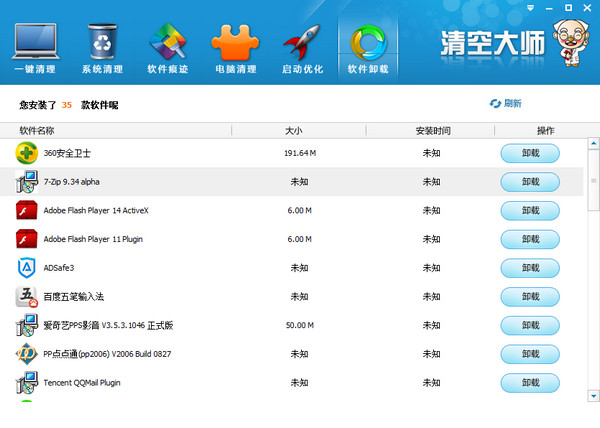Uninstall Tencent QQMail Plugin
Image resolution: width=600 pixels, height=428 pixels.
[530, 382]
